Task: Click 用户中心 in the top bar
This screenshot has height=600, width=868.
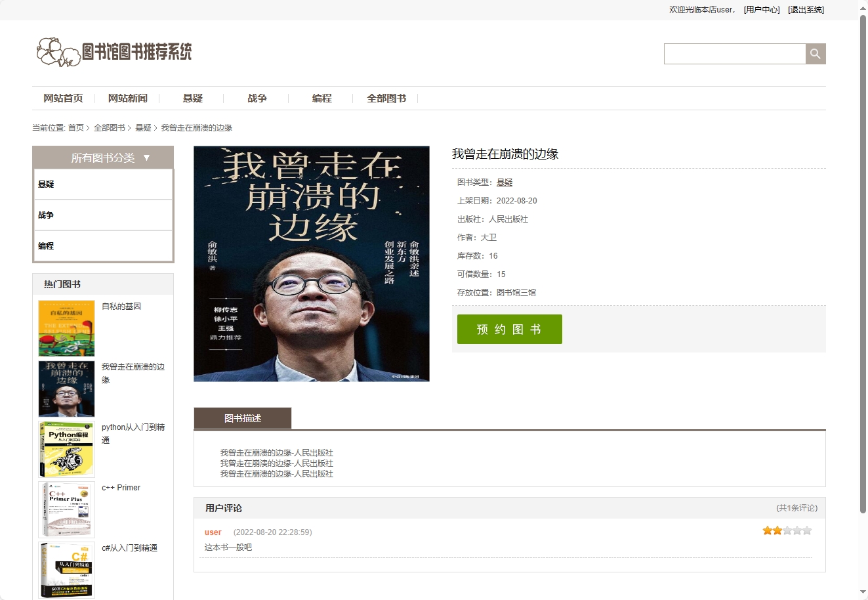Action: tap(761, 9)
